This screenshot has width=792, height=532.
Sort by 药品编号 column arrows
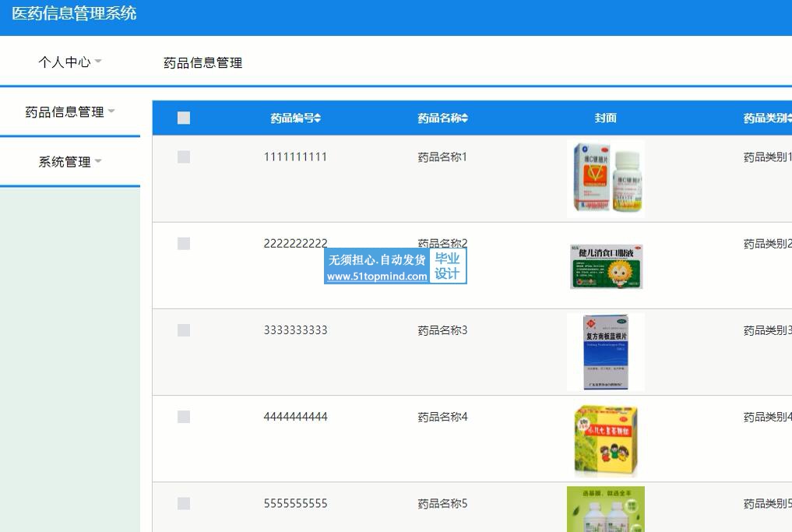[x=318, y=118]
